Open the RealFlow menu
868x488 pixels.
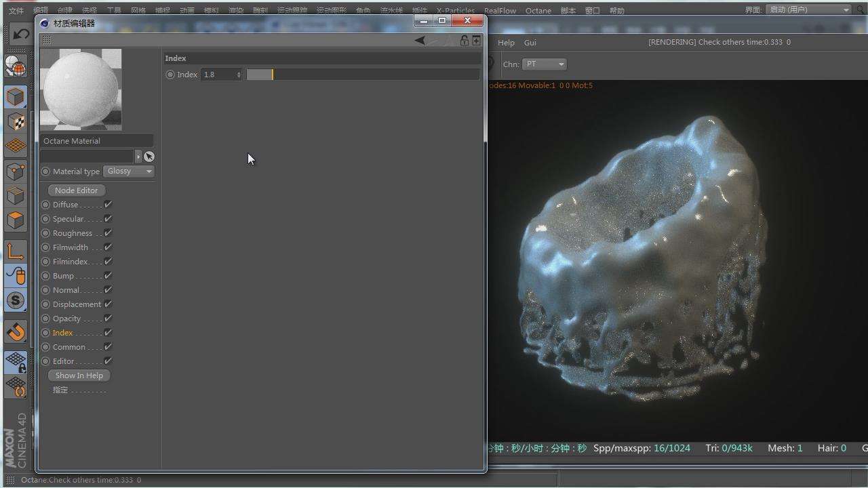(500, 11)
